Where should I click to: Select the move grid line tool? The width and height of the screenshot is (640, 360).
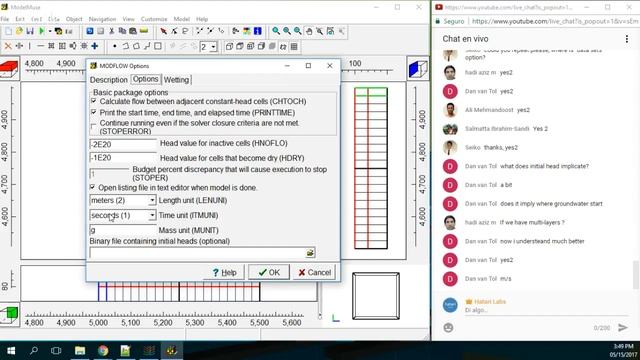point(19,46)
